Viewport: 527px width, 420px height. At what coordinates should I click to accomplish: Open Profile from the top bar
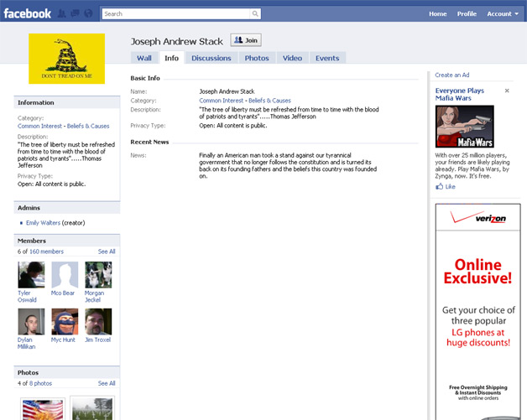point(467,13)
